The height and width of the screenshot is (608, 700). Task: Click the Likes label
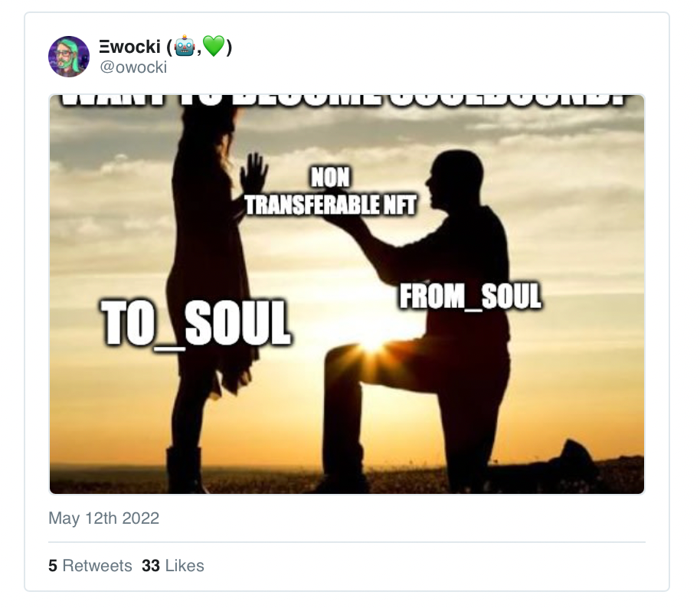(185, 566)
